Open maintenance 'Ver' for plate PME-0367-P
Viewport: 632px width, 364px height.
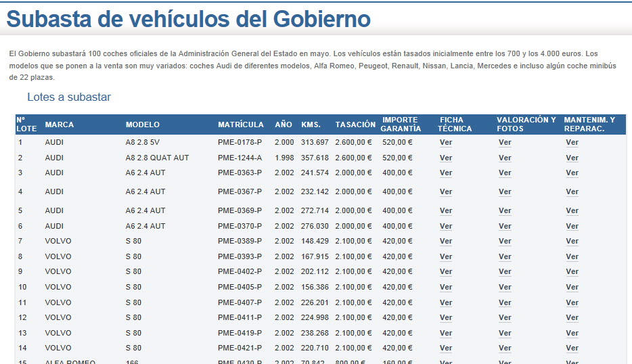(x=572, y=192)
